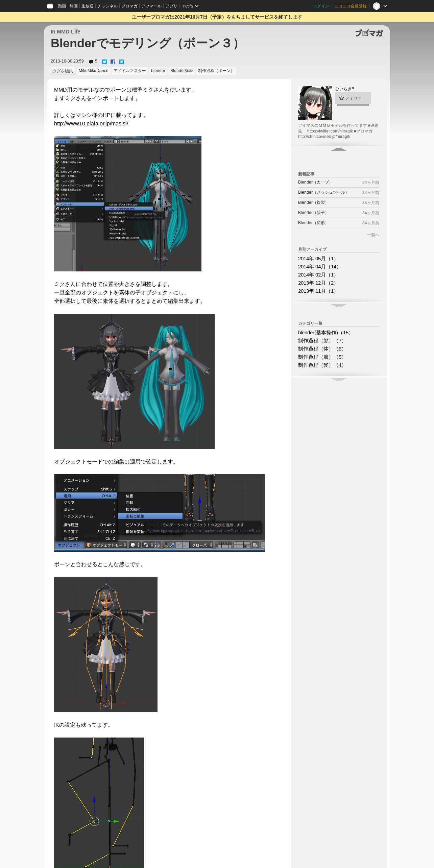
Task: Open category 制作過程（服）（5）
Action: click(322, 357)
